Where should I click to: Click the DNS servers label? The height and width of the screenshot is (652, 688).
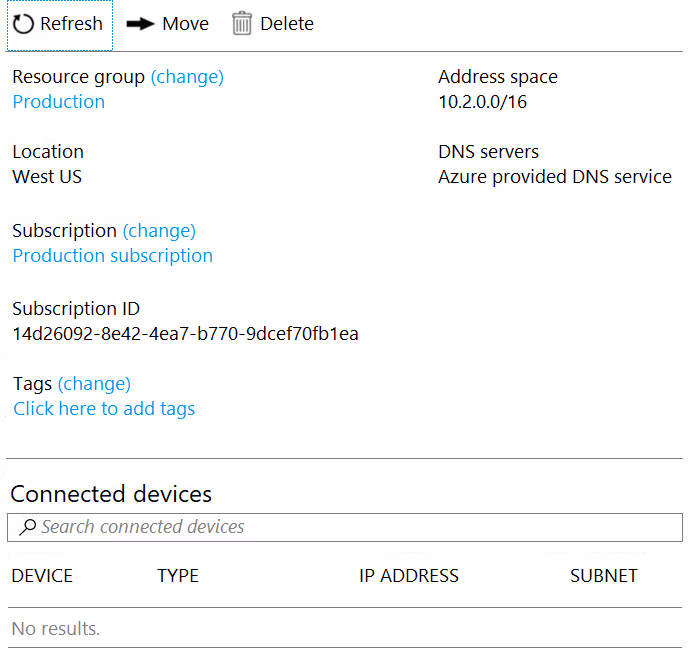(x=488, y=152)
